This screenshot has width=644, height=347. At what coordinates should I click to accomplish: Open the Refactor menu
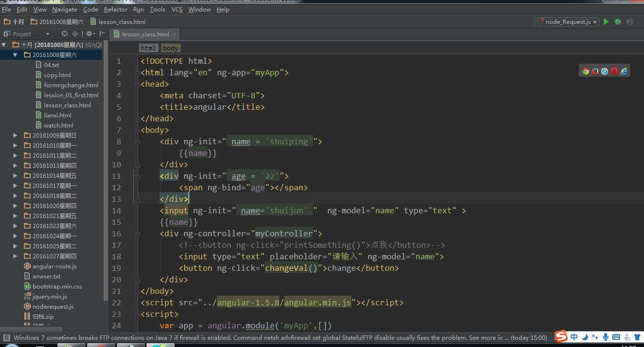pyautogui.click(x=115, y=9)
